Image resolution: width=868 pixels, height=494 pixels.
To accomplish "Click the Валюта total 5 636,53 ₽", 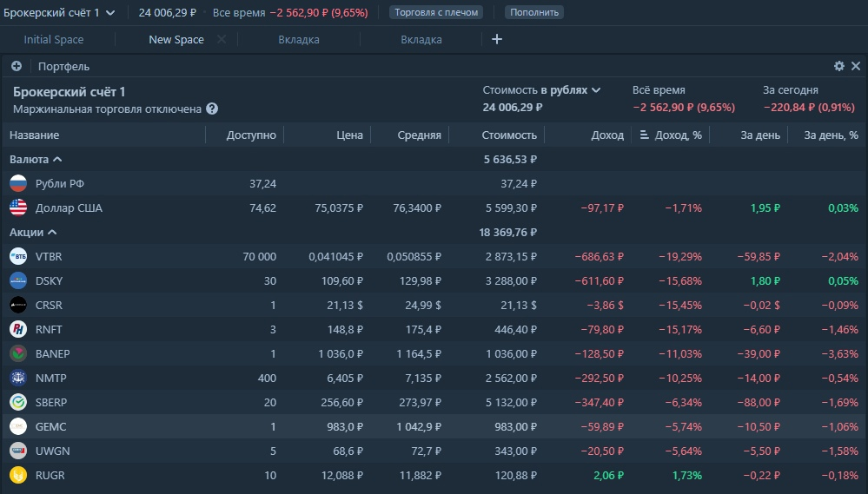I will point(510,160).
